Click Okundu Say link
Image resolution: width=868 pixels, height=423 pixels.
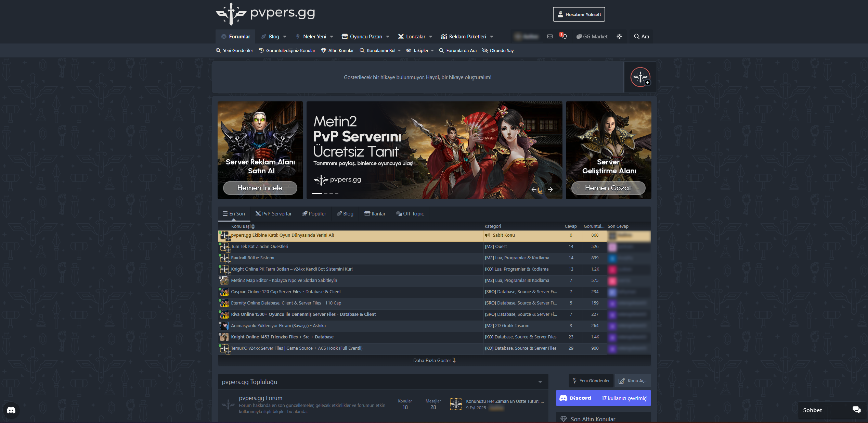[498, 51]
